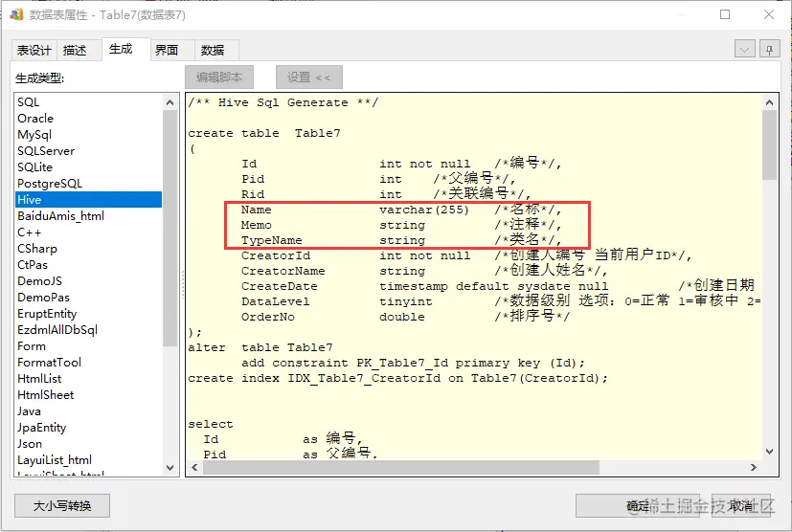Select SQL in the type list
Viewport: 792px width, 532px height.
[88, 102]
